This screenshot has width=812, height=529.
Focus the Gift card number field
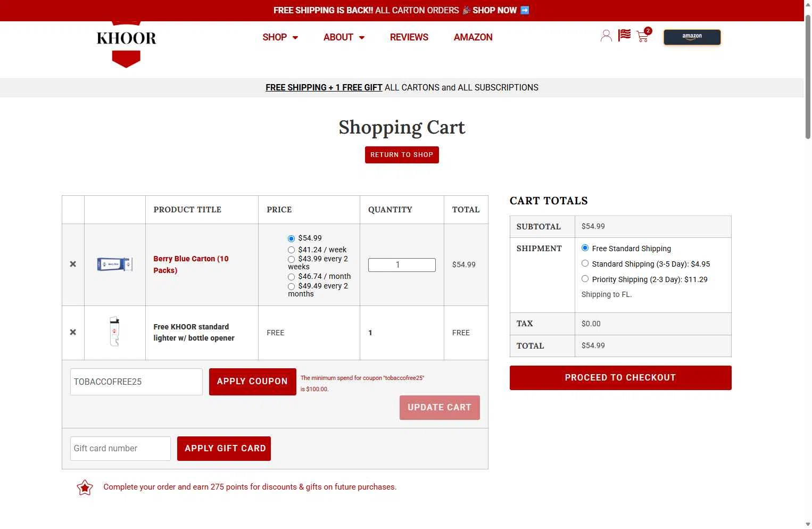tap(120, 449)
